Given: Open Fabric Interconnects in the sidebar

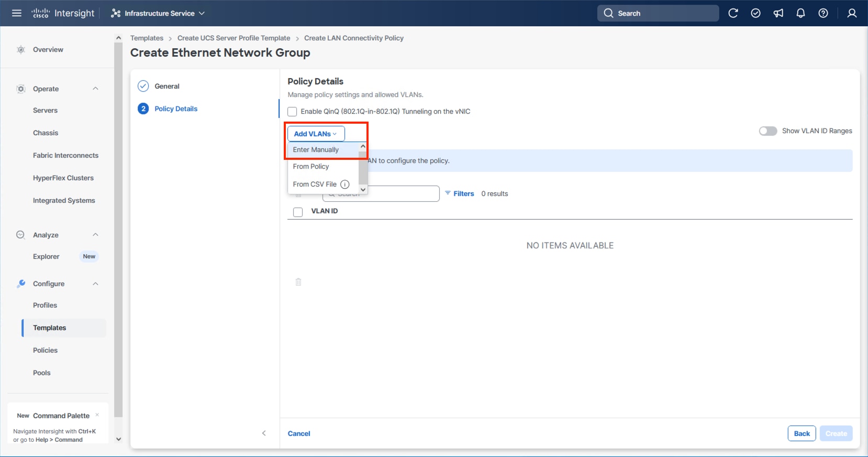Looking at the screenshot, I should point(65,156).
